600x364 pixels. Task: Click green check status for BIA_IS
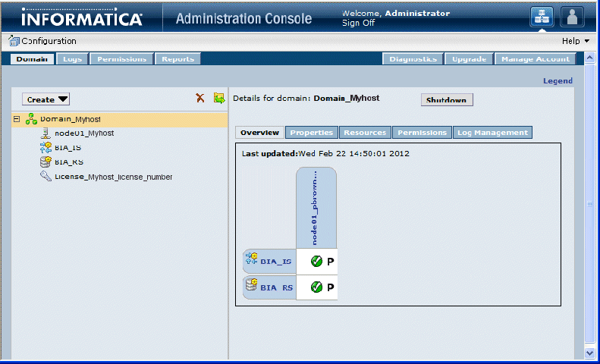316,261
